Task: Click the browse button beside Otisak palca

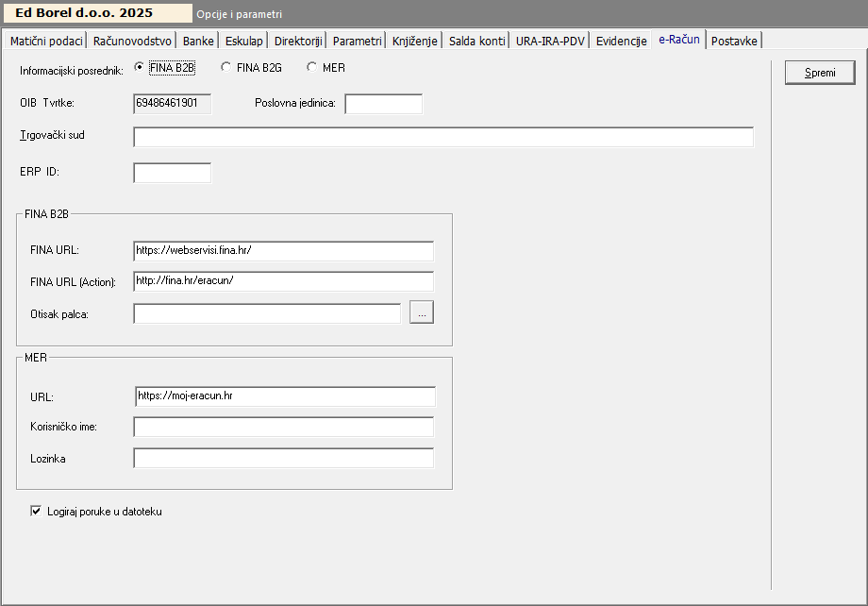Action: (422, 313)
